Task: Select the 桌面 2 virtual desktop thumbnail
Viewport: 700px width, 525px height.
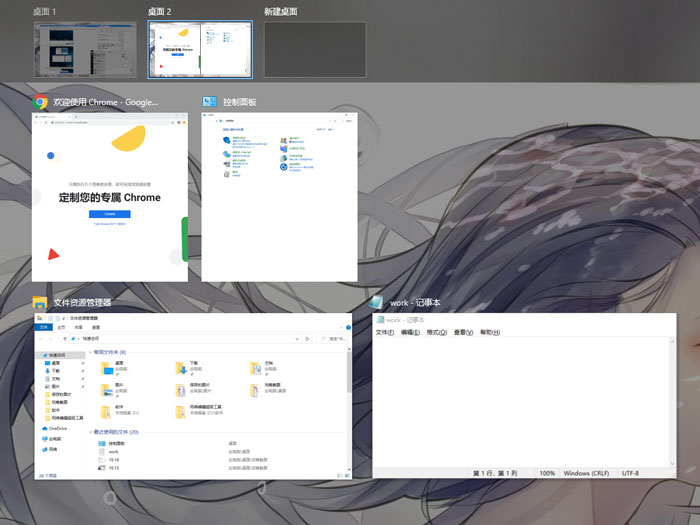Action: tap(200, 49)
